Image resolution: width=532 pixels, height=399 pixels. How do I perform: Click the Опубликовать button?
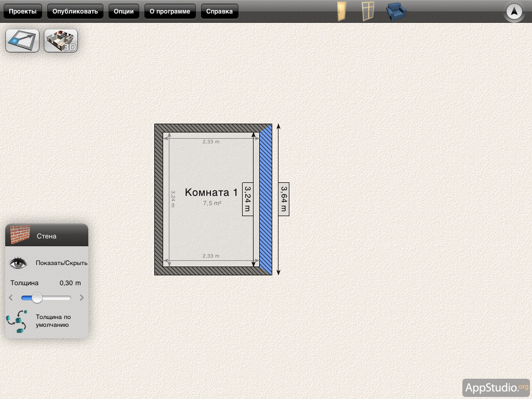(x=75, y=11)
